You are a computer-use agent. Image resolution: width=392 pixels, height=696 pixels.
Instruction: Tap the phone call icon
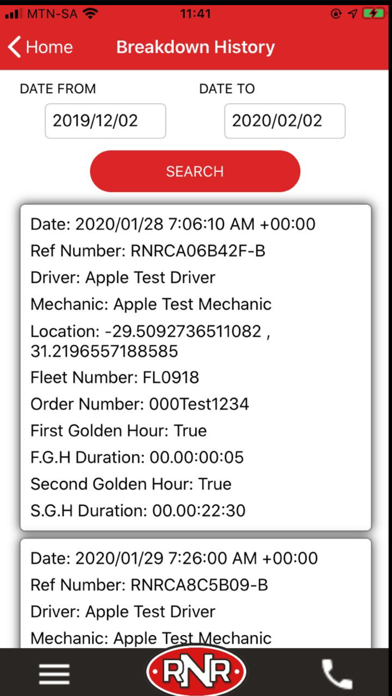(x=337, y=674)
